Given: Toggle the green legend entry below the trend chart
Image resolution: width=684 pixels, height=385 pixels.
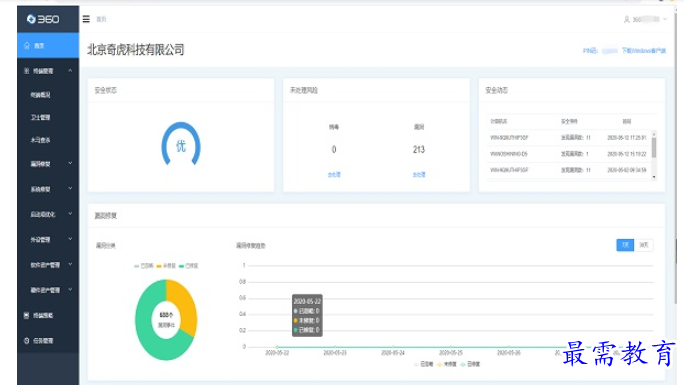Looking at the screenshot, I should (x=470, y=364).
